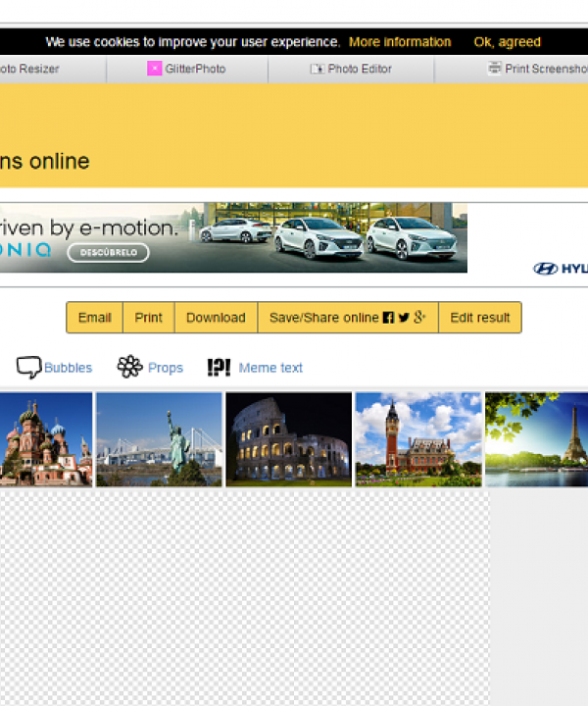The image size is (588, 706).
Task: Select the Saint Basil's Cathedral thumbnail
Action: tap(45, 439)
